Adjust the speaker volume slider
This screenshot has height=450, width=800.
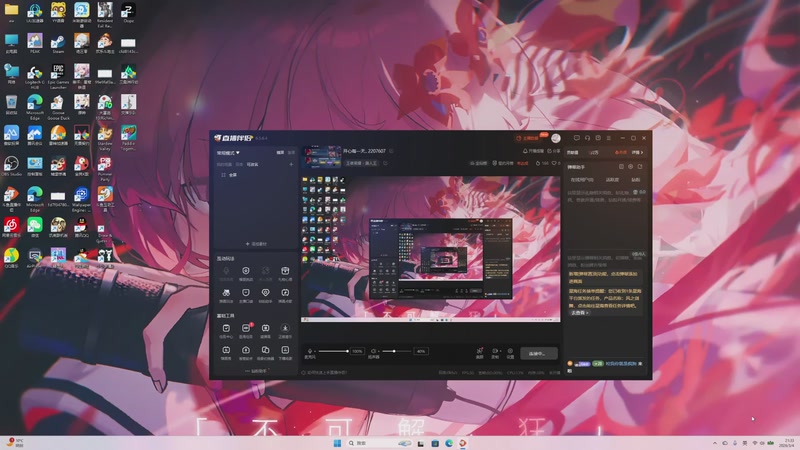tap(396, 351)
